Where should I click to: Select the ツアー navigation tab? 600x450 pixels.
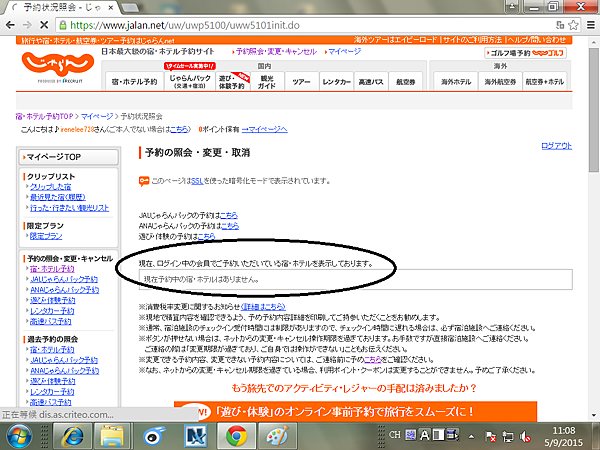click(302, 82)
